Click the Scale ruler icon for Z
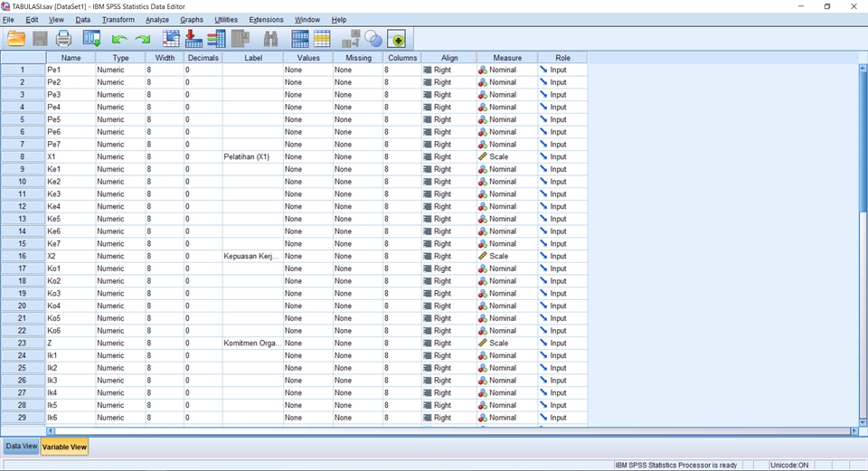The image size is (868, 471). (483, 344)
